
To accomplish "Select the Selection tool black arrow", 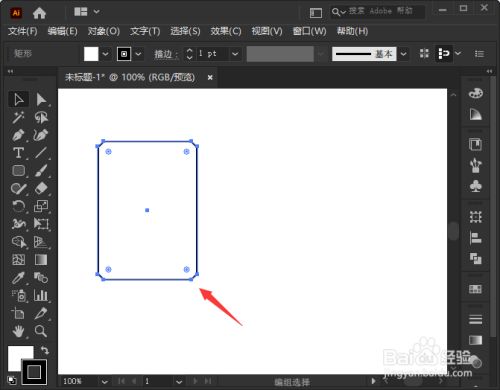I will pos(18,99).
